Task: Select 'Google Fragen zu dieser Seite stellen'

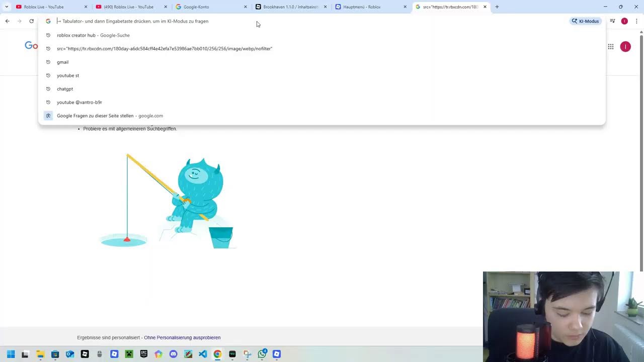Action: [322, 116]
